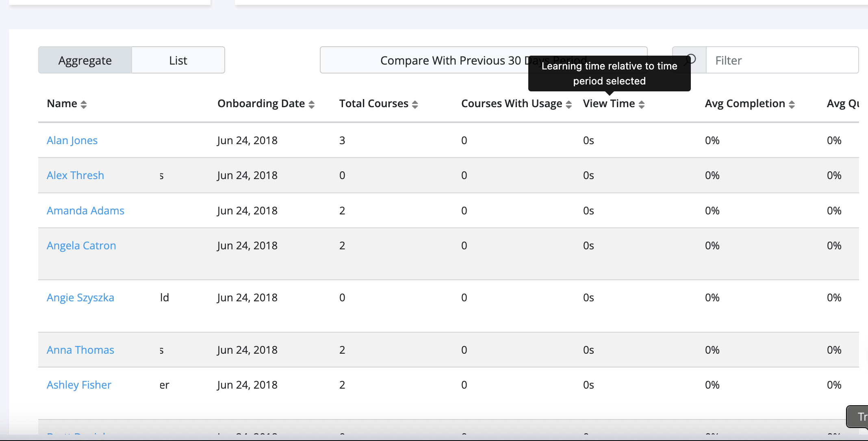The width and height of the screenshot is (868, 441).
Task: Switch to the List view tab
Action: pyautogui.click(x=178, y=60)
